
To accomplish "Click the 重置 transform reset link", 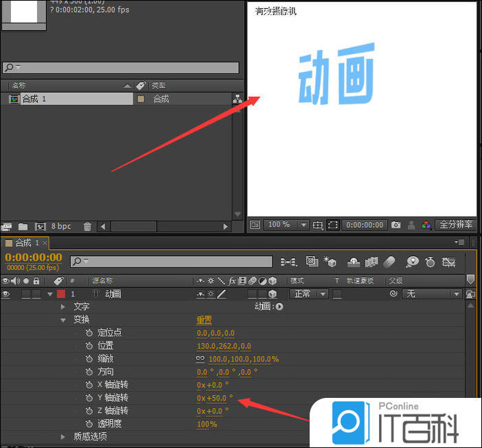I will [x=204, y=320].
